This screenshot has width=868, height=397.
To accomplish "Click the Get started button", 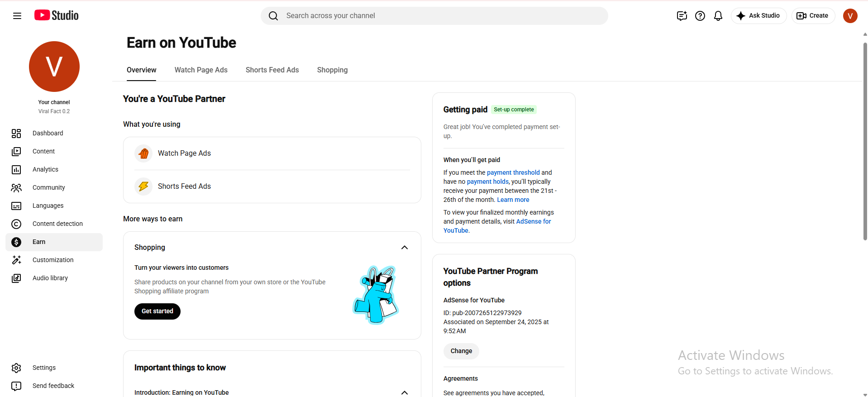I will click(x=157, y=311).
